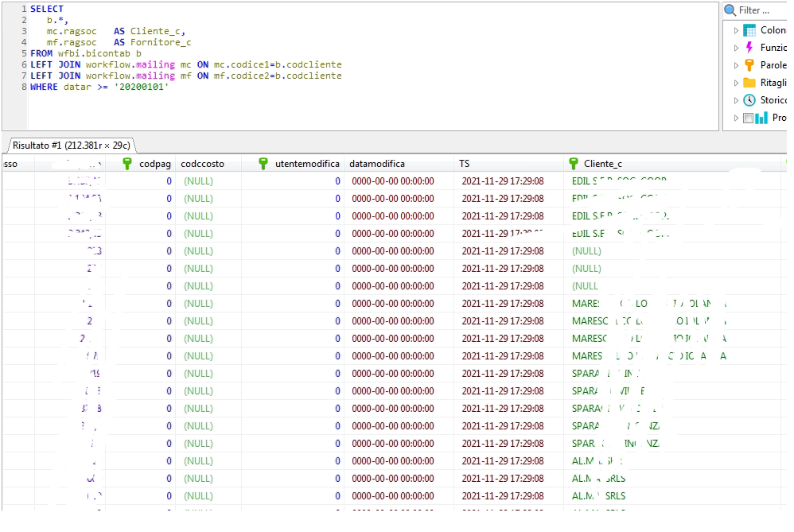Click the purple lightning Funzioni icon
The image size is (794, 532).
749,48
